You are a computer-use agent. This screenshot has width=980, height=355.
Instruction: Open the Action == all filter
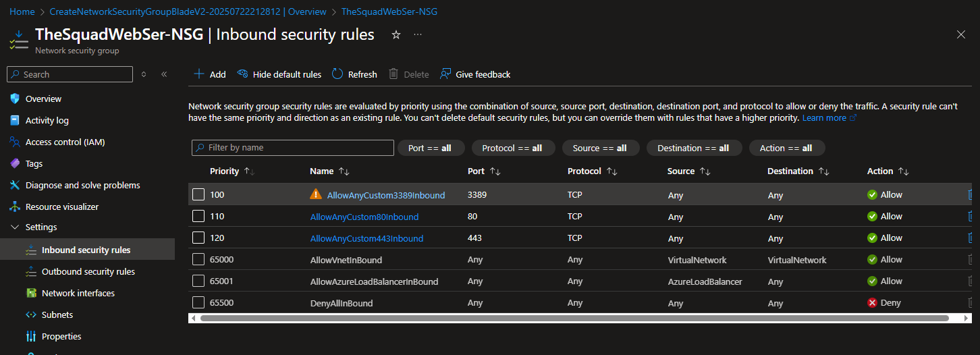pyautogui.click(x=786, y=148)
